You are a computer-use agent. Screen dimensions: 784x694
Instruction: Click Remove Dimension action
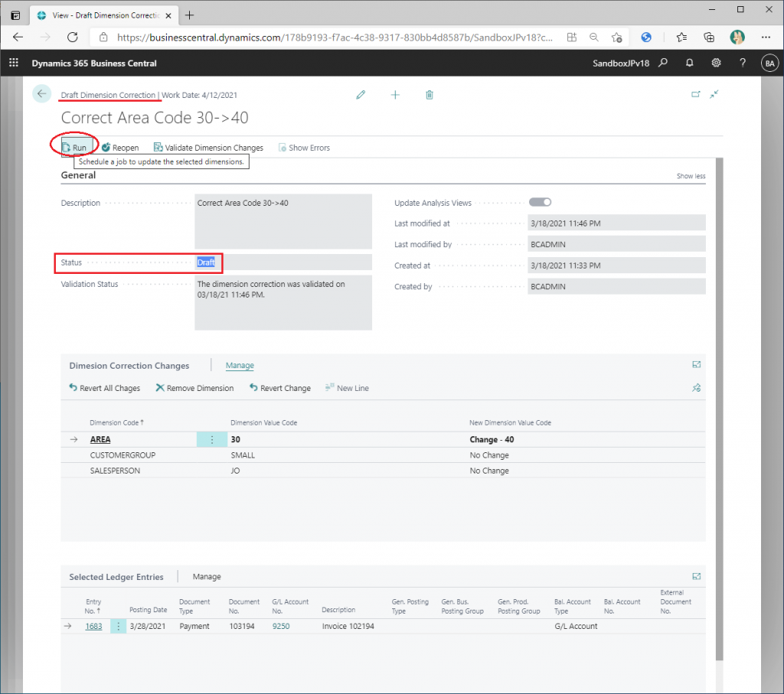tap(194, 388)
